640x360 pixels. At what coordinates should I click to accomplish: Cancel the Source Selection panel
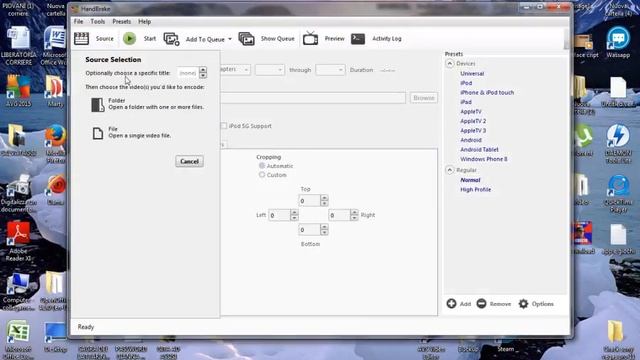pos(189,161)
